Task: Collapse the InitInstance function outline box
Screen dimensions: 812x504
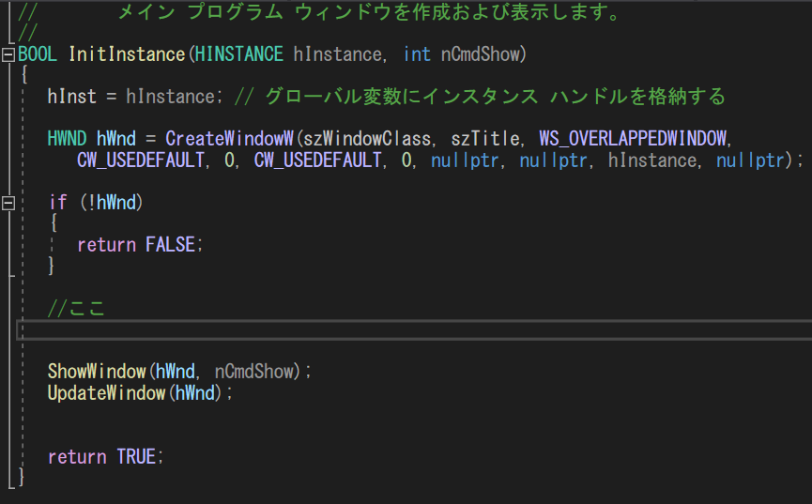Action: [8, 54]
